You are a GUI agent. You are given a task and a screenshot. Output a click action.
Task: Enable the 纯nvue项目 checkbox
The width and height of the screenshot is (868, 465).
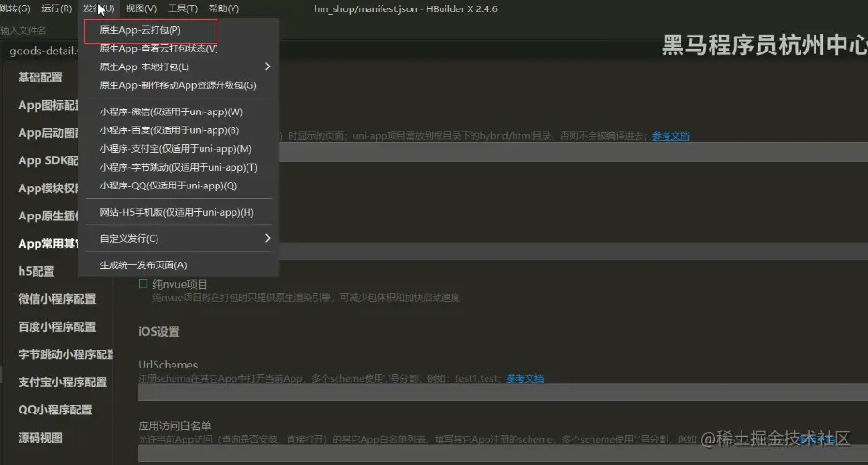(142, 284)
